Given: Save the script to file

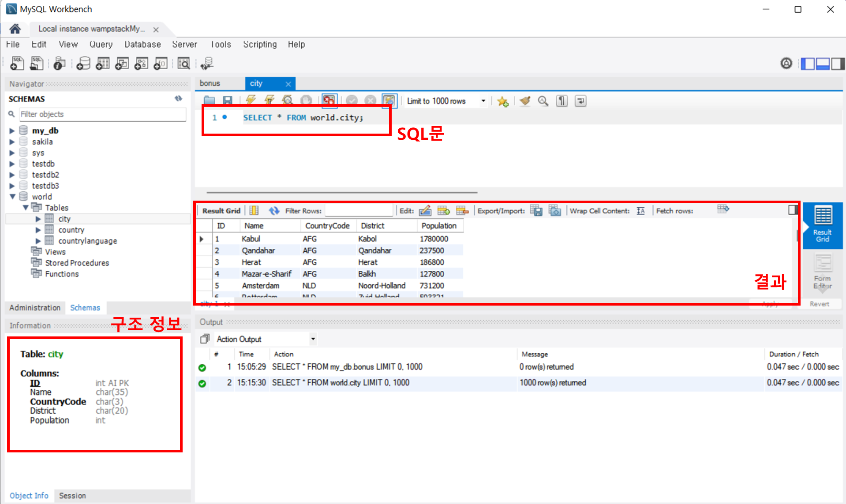Looking at the screenshot, I should [228, 101].
